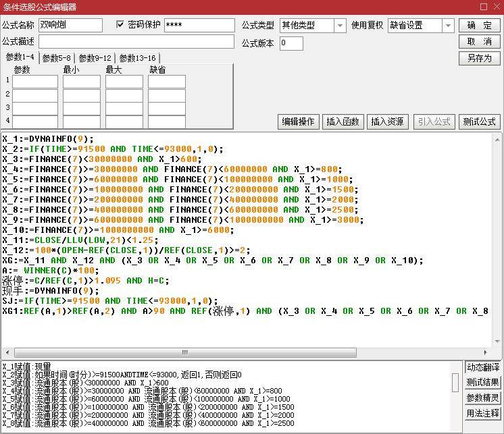Click the X_10:=FINANCE(7) code line
Viewport: 504px width, 434px height.
[x=118, y=230]
